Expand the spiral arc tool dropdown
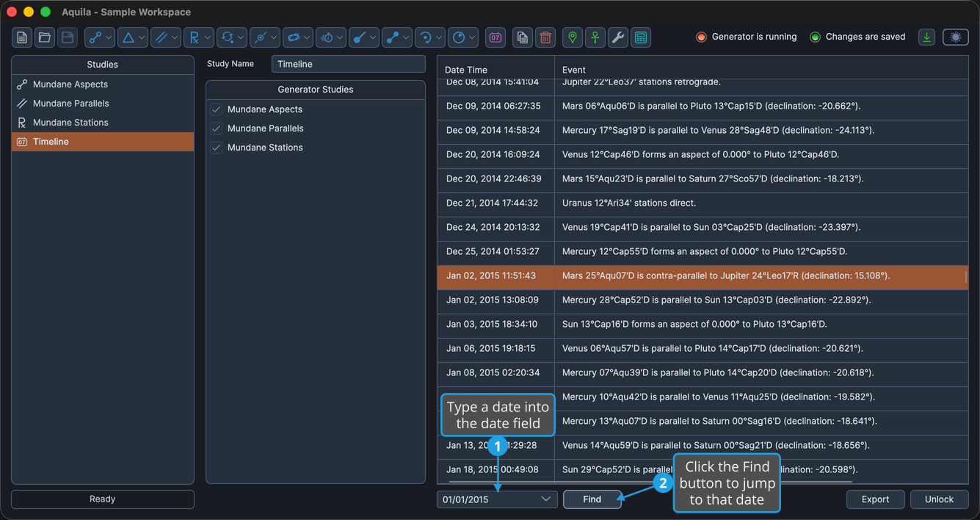 [439, 37]
